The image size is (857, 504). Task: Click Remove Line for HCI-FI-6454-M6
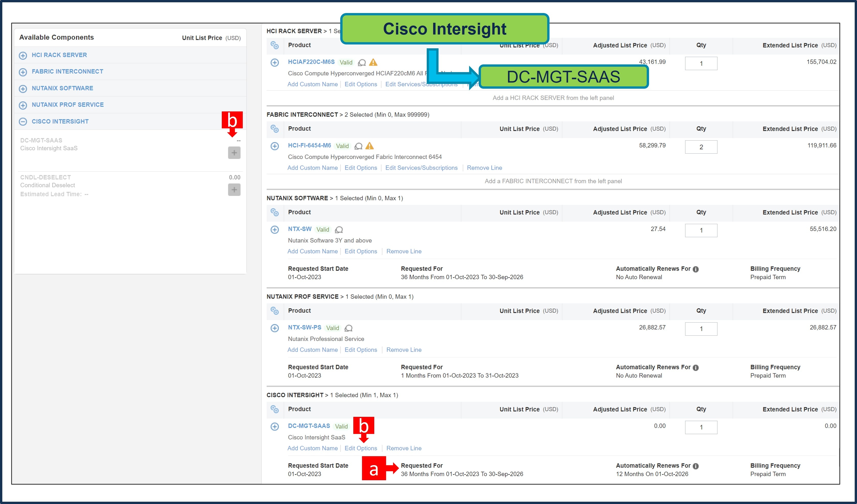click(484, 168)
